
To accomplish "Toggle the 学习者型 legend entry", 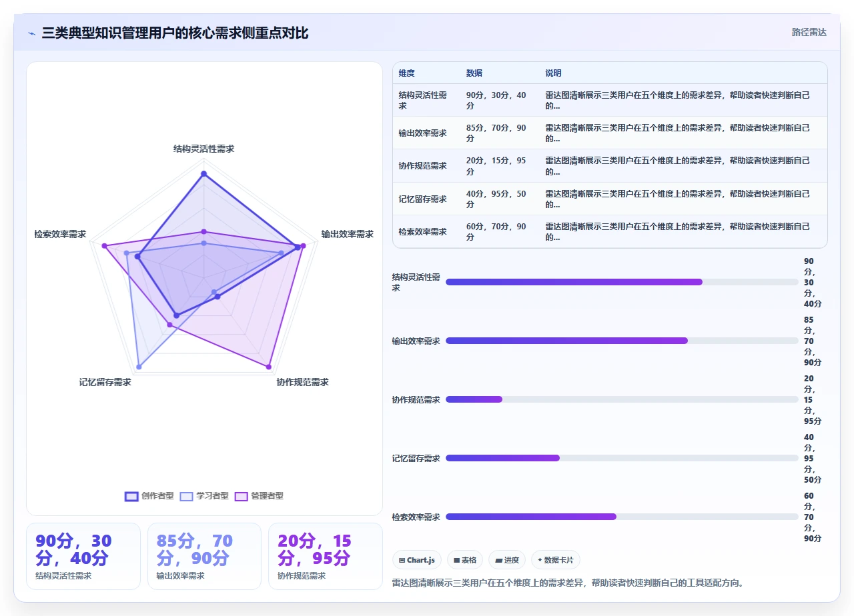I will 204,496.
